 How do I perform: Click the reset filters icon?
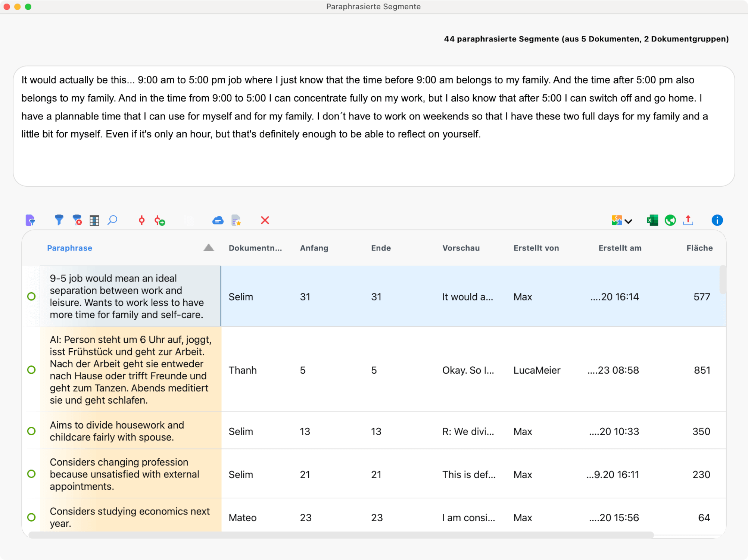coord(77,220)
